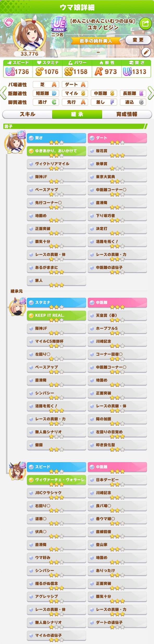Switch to the スキル tab

coord(27,114)
